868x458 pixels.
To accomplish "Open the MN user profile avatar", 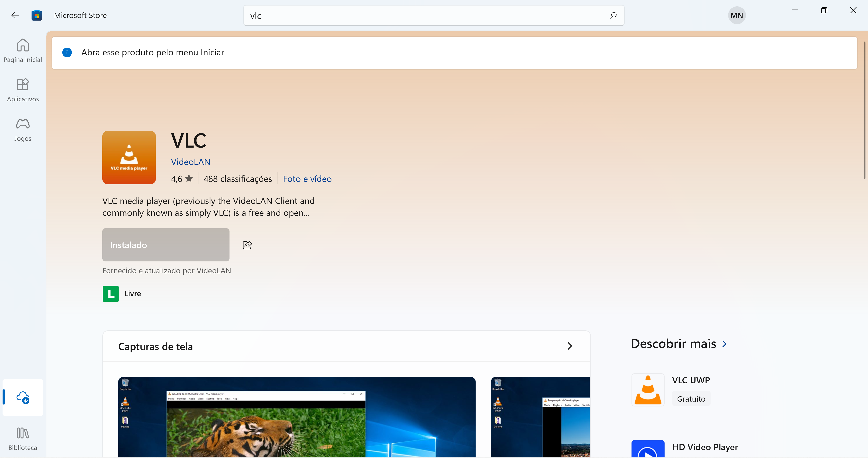I will (737, 15).
